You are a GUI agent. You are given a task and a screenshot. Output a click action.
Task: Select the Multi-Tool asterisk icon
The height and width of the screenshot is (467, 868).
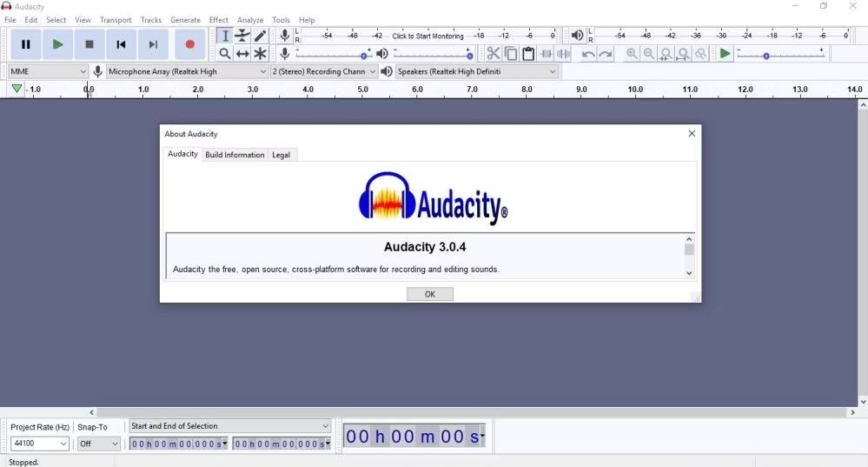260,54
